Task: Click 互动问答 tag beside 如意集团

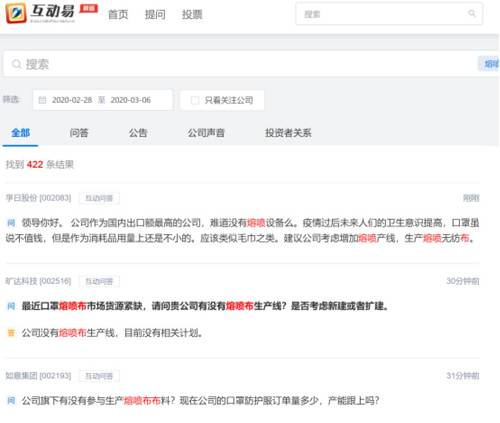Action: pos(99,376)
